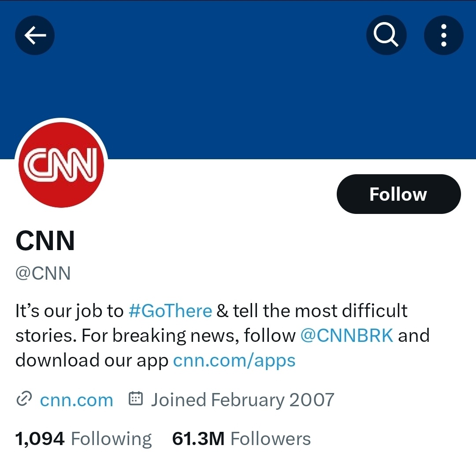Follow the CNN account
The image size is (476, 468).
pos(398,194)
